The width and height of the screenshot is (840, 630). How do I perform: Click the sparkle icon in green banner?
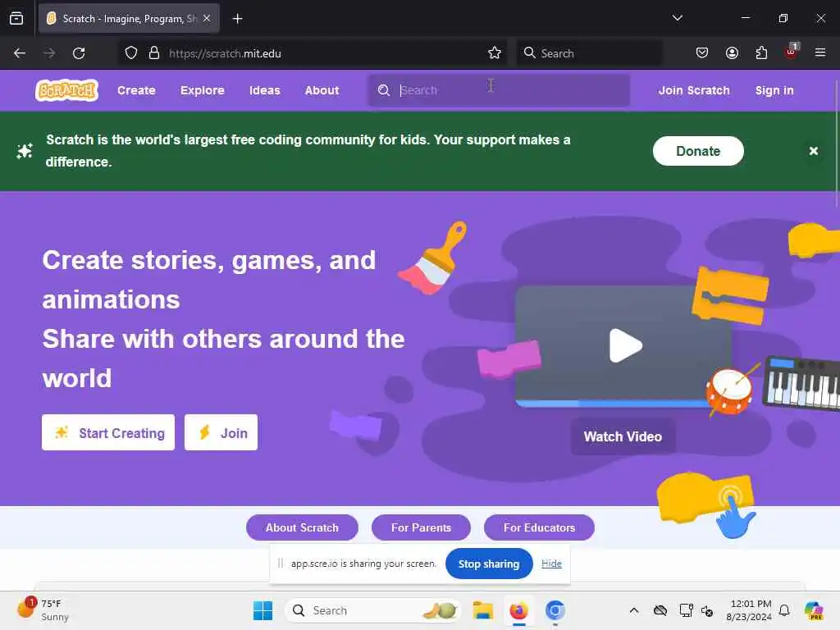[x=25, y=151]
